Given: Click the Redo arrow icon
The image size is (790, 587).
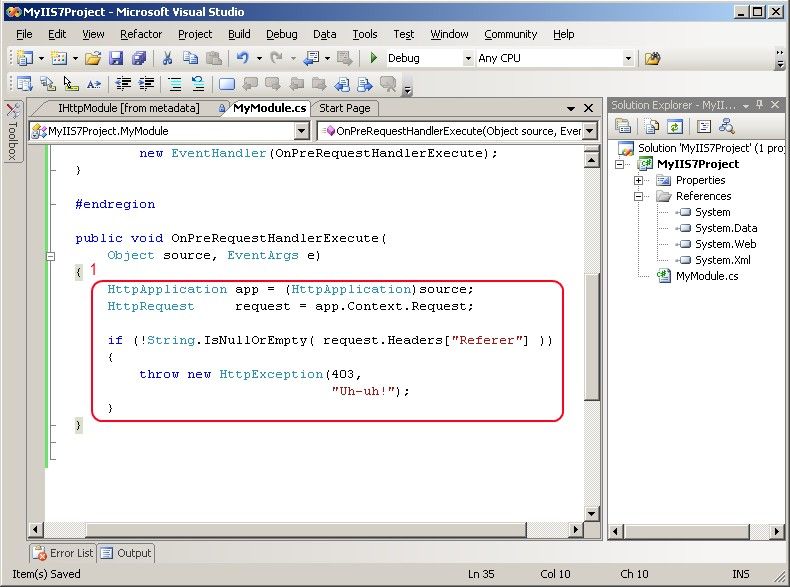Looking at the screenshot, I should point(276,58).
